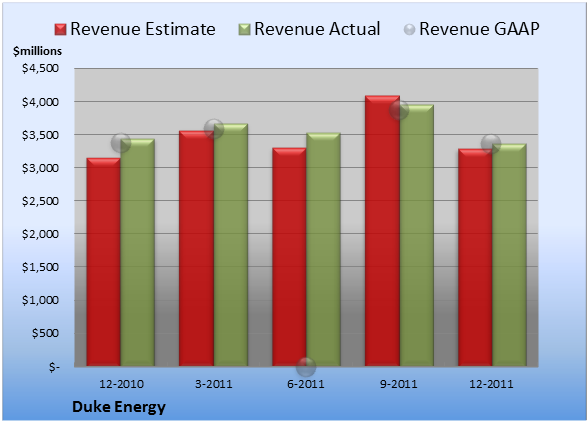Click the GAAP marker for 12-2010

pos(121,143)
